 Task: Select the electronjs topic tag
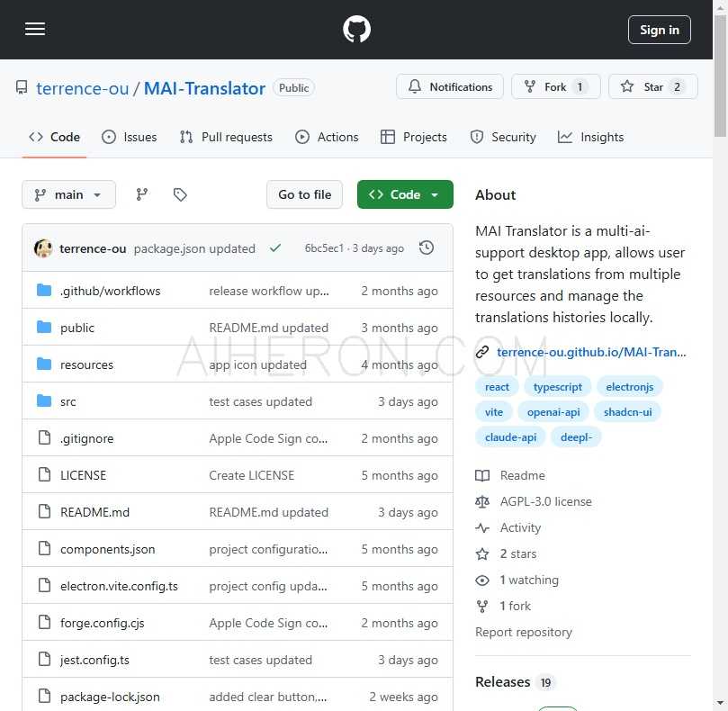629,387
